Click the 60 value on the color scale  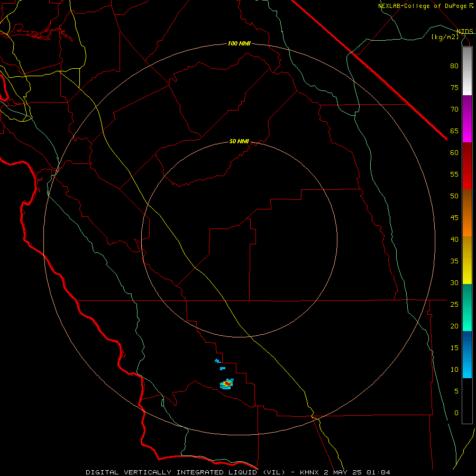click(x=454, y=153)
